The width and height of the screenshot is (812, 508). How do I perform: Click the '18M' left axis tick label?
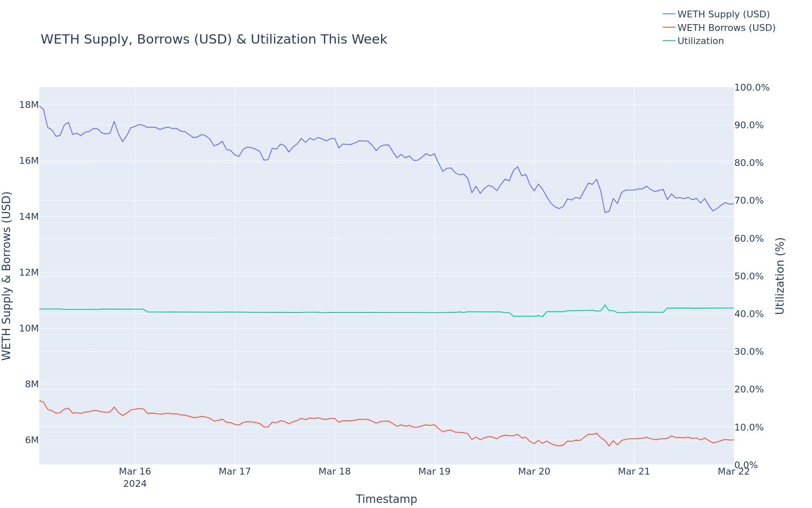29,105
